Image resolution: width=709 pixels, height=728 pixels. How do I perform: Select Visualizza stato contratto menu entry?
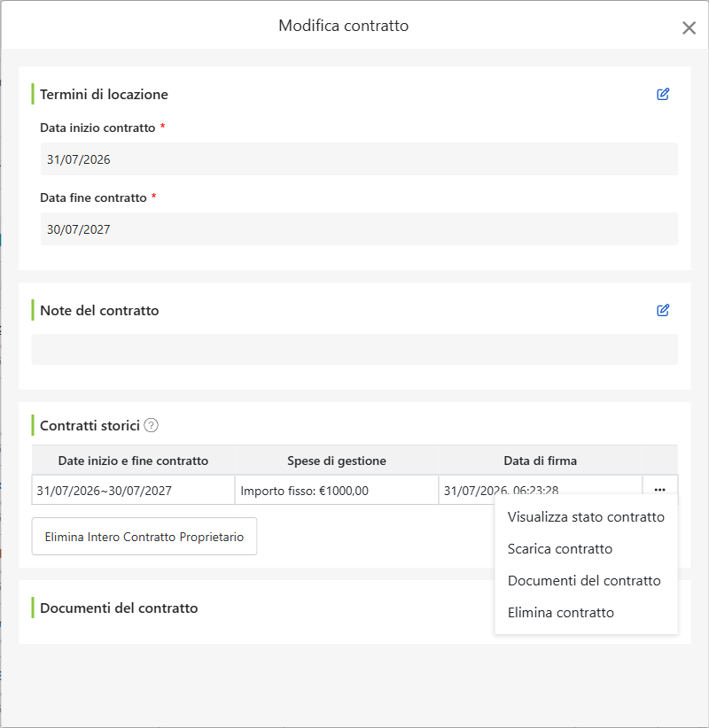[586, 516]
